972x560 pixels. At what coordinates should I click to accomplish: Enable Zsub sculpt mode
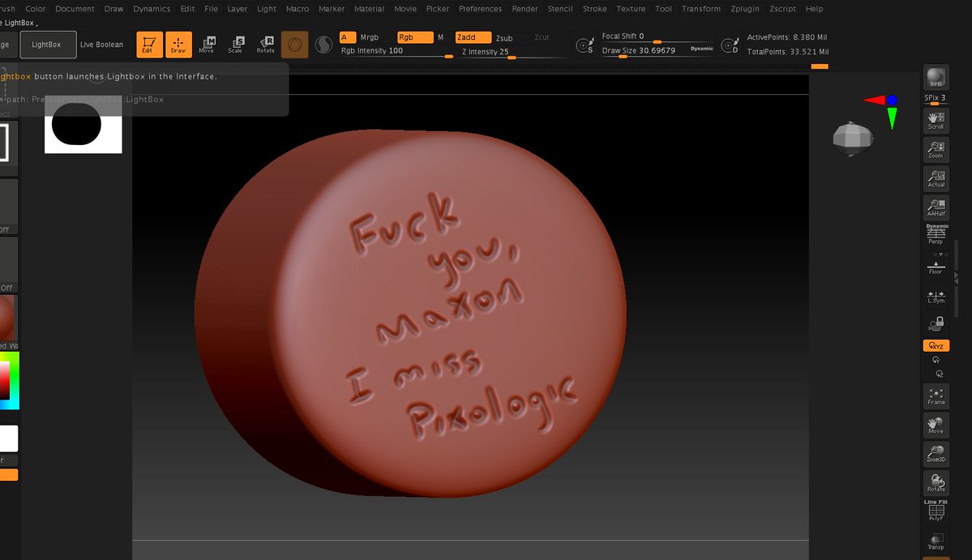(504, 38)
